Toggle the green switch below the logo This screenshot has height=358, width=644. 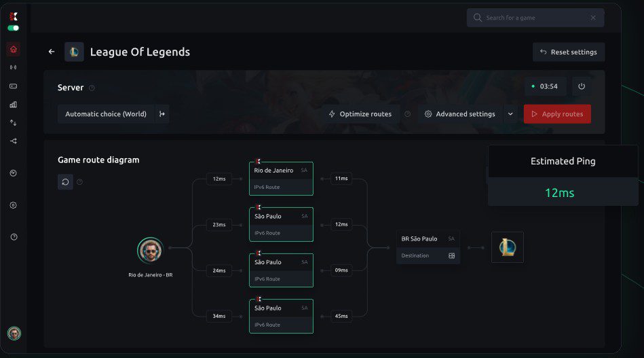14,28
